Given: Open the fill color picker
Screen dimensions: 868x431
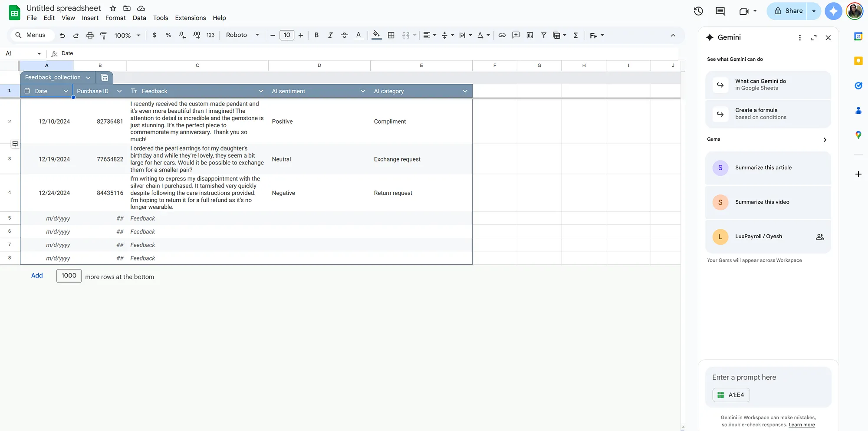Looking at the screenshot, I should (376, 35).
